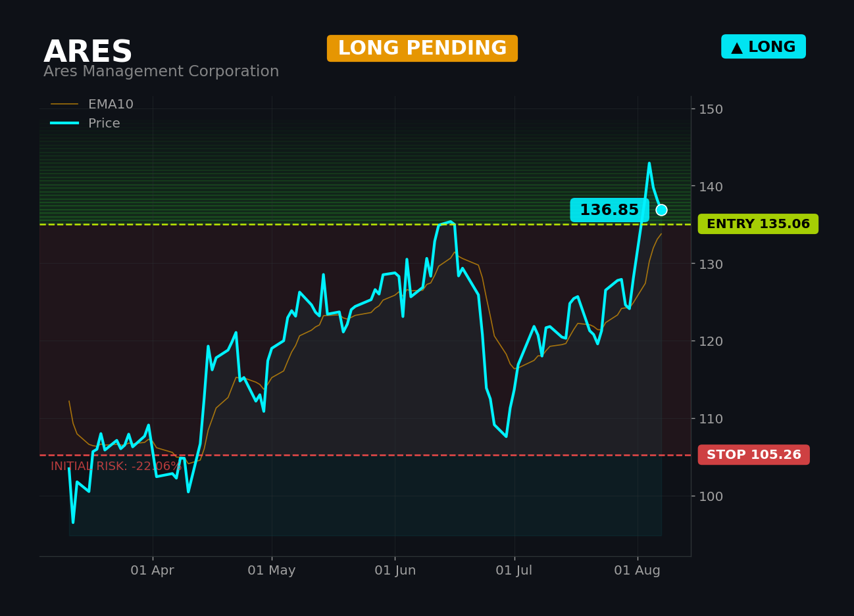Click the 01 Apr date label
854x616 pixels.
pos(153,571)
